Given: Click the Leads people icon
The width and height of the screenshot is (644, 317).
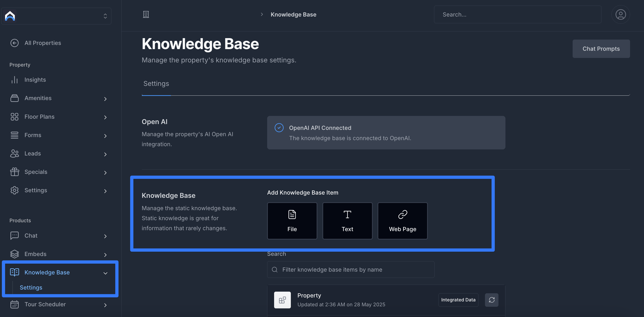Looking at the screenshot, I should tap(14, 153).
